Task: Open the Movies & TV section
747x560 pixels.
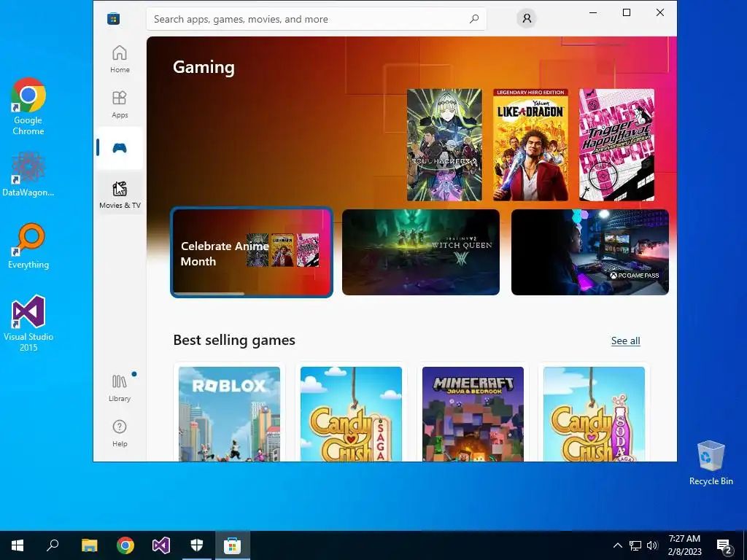Action: point(120,194)
